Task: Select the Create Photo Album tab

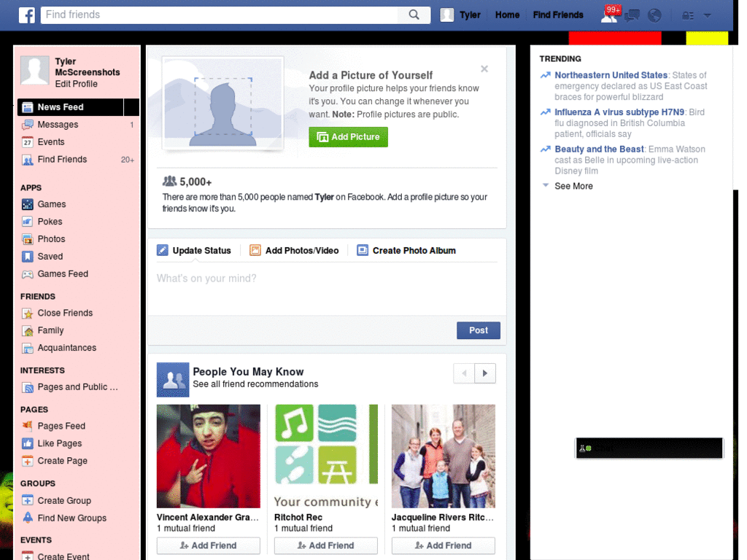Action: (x=406, y=251)
